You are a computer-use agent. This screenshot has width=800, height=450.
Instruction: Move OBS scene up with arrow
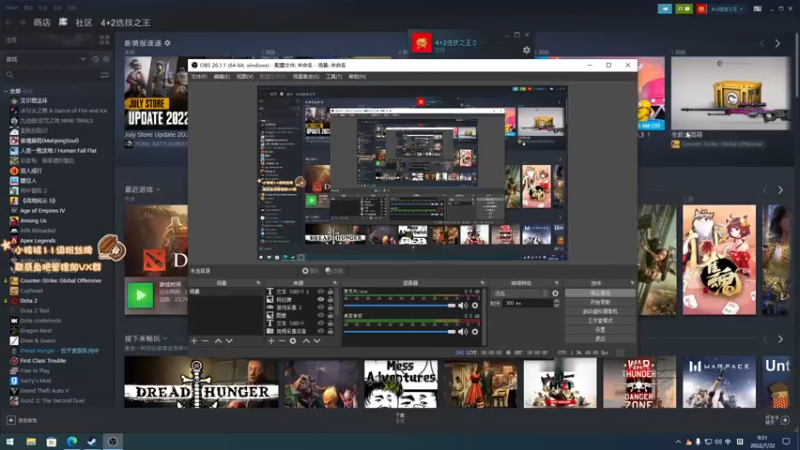click(x=218, y=341)
